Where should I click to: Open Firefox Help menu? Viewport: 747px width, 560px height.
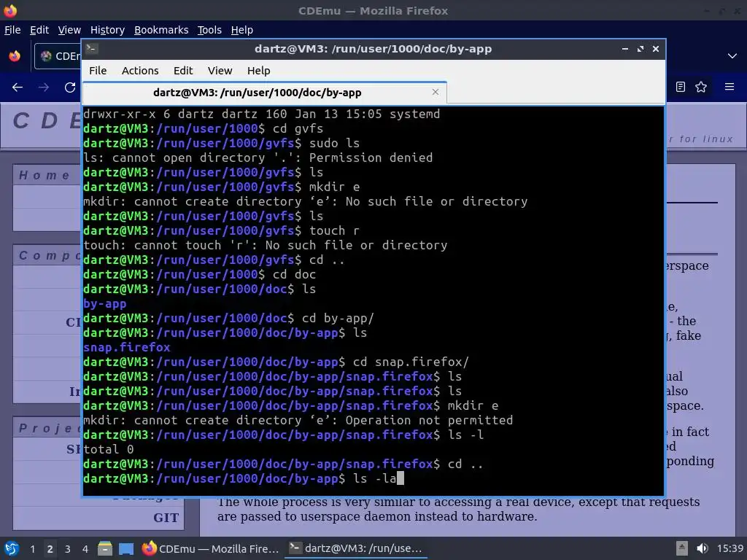241,30
